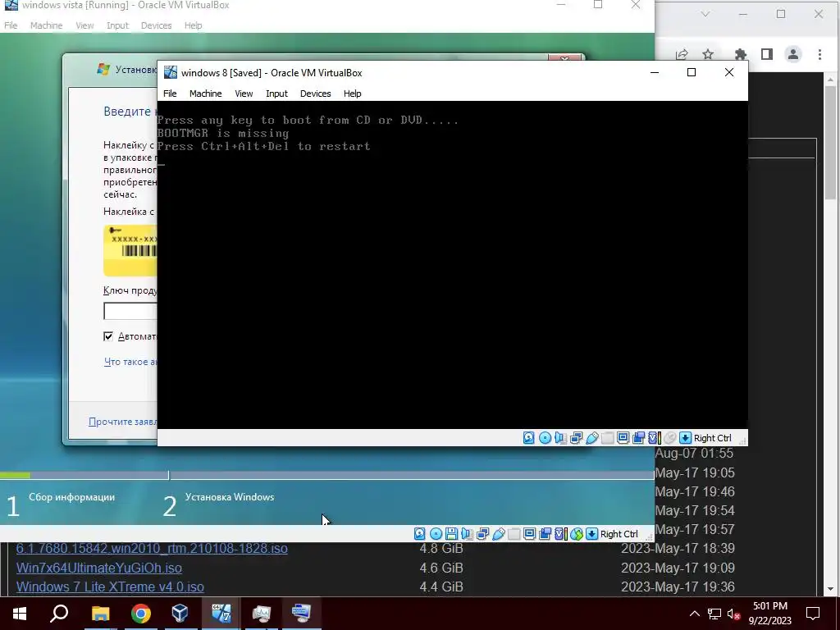Open File Explorer from taskbar
This screenshot has height=630, width=840.
pos(100,614)
